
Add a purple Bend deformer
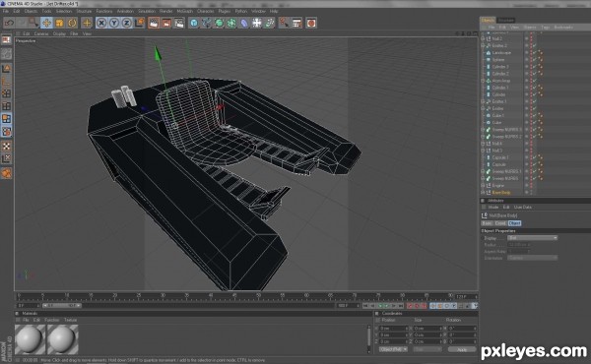[x=244, y=23]
